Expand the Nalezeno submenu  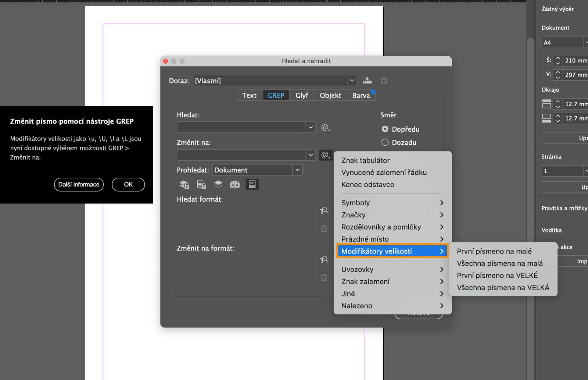[392, 306]
